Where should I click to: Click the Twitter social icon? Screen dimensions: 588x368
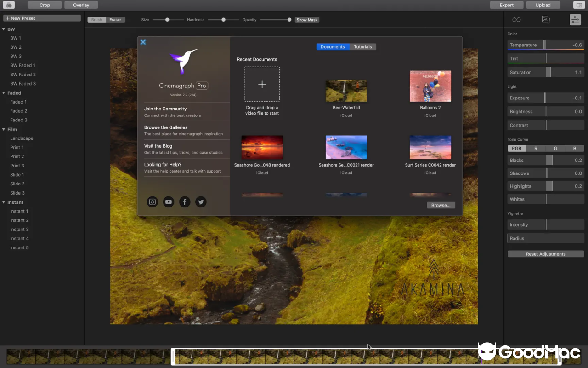(200, 202)
